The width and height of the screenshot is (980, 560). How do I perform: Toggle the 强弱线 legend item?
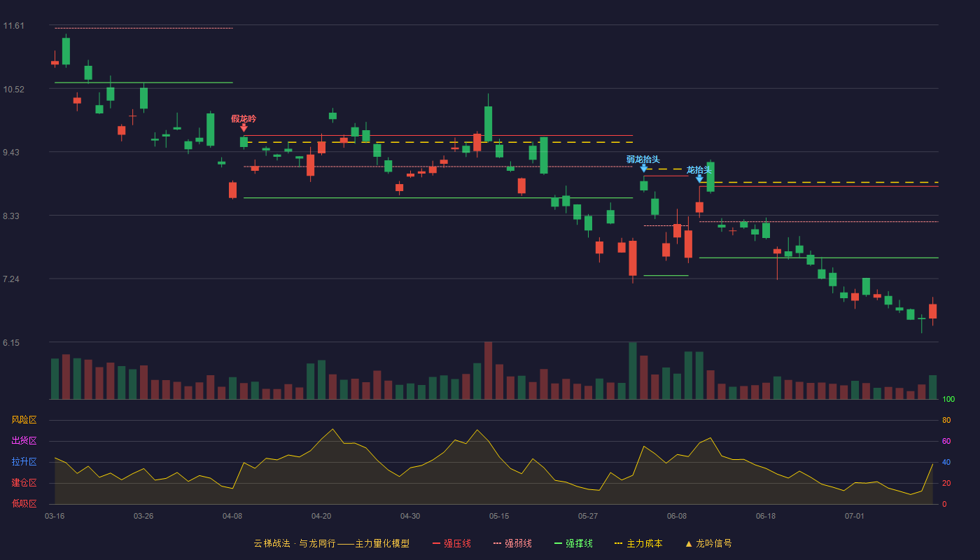point(512,543)
